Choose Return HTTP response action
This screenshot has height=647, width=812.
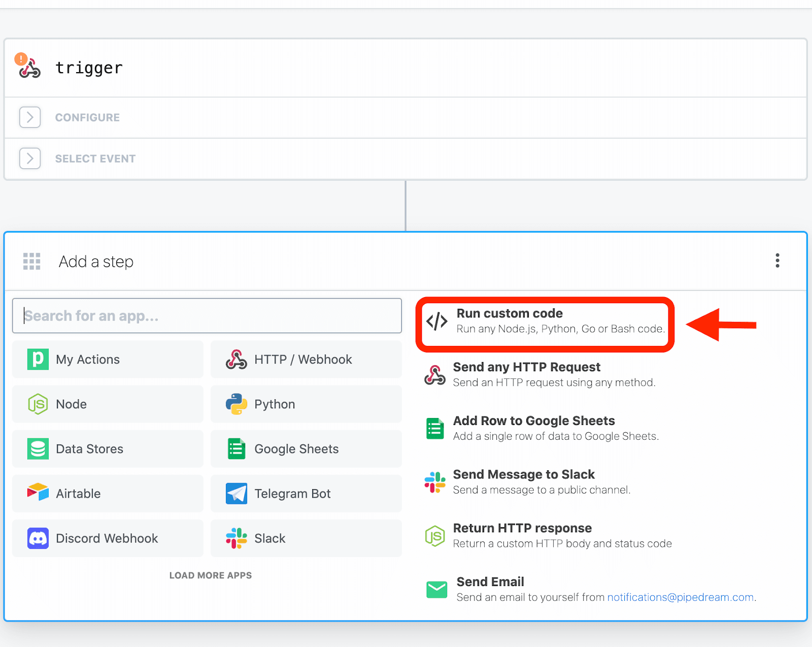click(x=548, y=536)
